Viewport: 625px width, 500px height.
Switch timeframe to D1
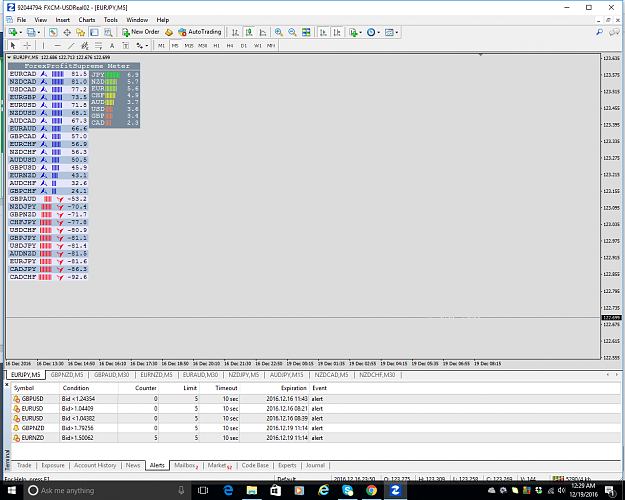[x=244, y=45]
